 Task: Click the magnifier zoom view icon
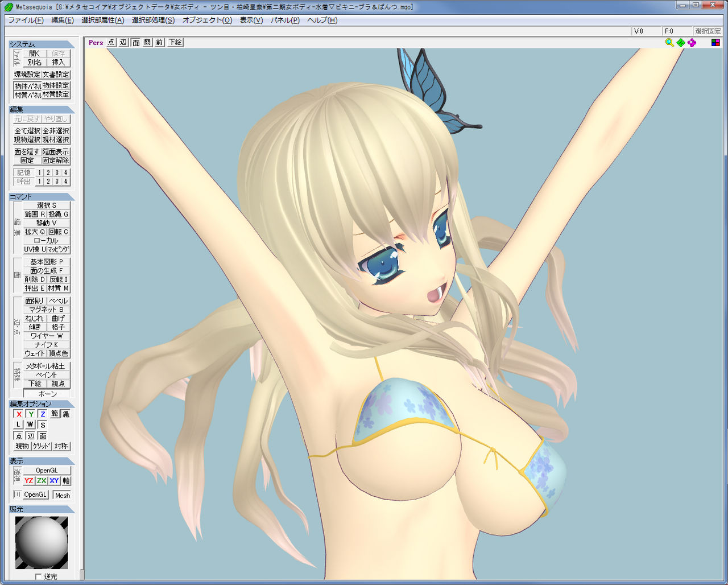pyautogui.click(x=669, y=43)
